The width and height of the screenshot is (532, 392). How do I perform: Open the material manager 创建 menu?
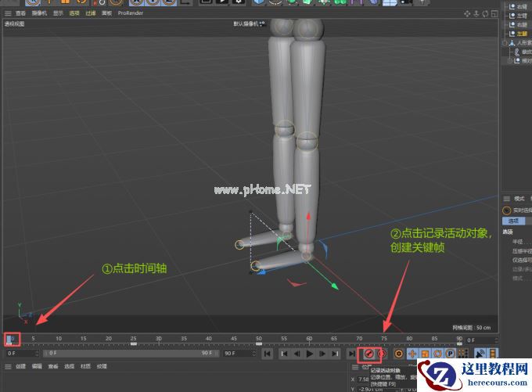coord(20,366)
